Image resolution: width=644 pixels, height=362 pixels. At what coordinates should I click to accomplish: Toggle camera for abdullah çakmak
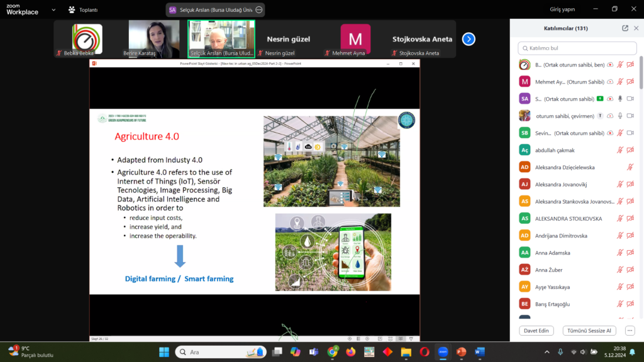pos(630,150)
